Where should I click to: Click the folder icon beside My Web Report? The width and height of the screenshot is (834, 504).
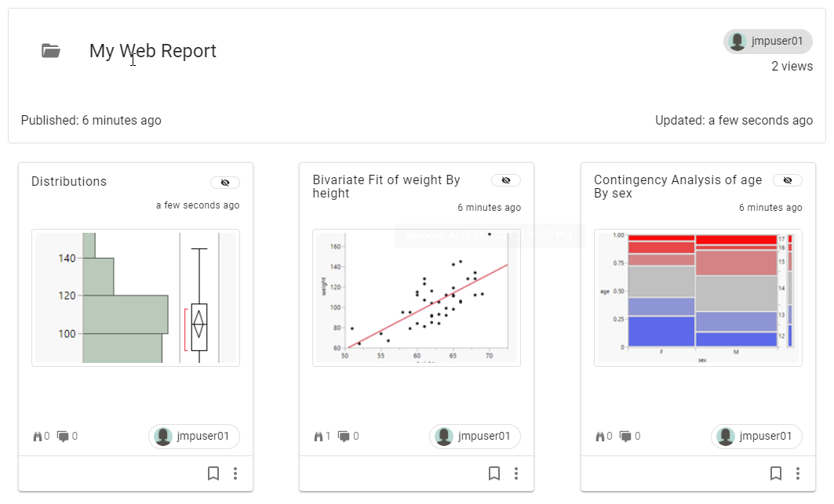[x=50, y=49]
